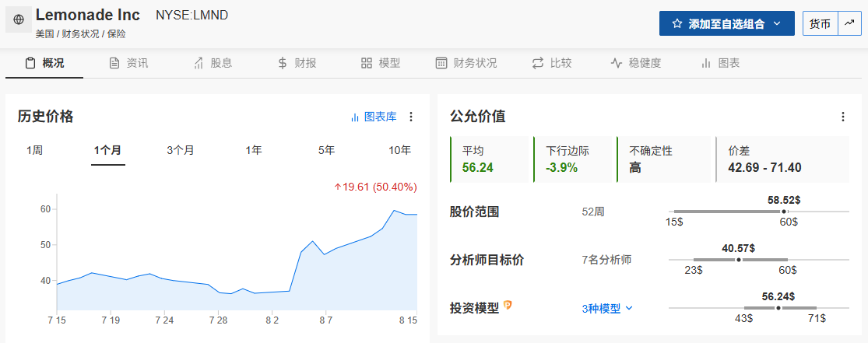Click the 价差 42.69 - 71.40 card
Viewport: 868px width, 343px height.
(782, 159)
